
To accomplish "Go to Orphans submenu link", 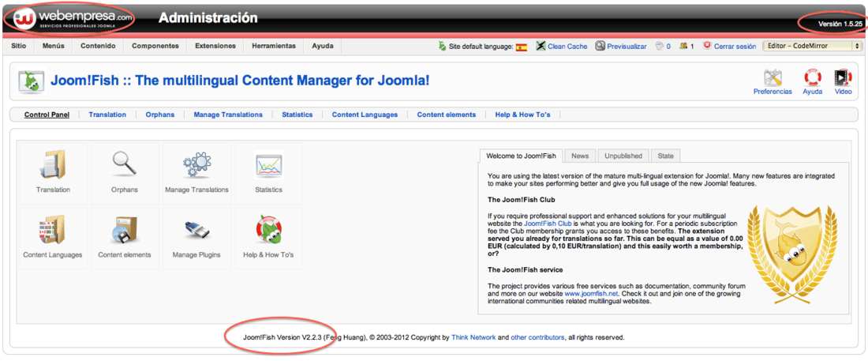I will [160, 115].
